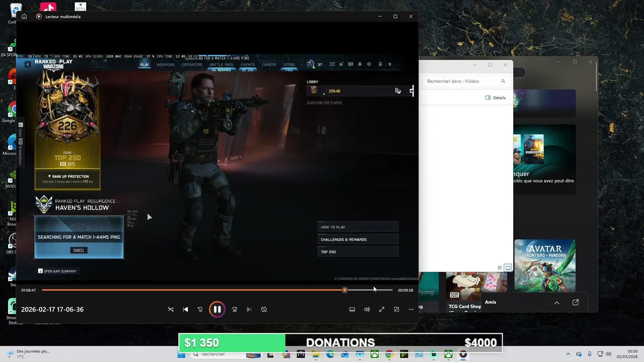Viewport: 644px width, 362px height.
Task: Open the cast to device icon
Action: tap(352, 309)
